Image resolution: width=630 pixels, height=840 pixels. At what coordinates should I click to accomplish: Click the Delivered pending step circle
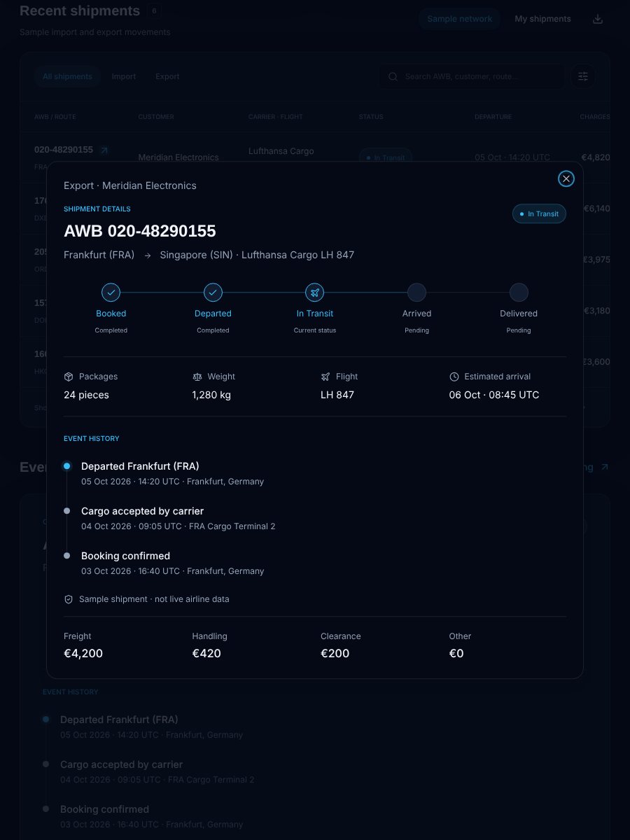[519, 293]
